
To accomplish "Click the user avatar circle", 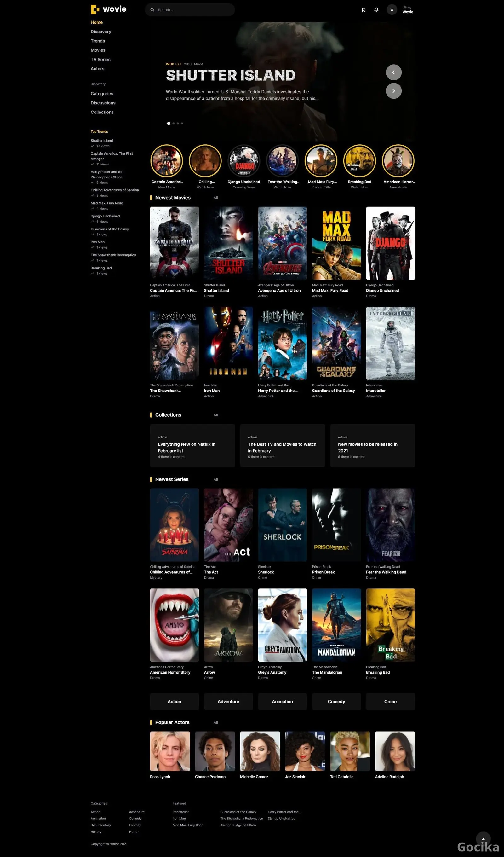I will click(392, 10).
